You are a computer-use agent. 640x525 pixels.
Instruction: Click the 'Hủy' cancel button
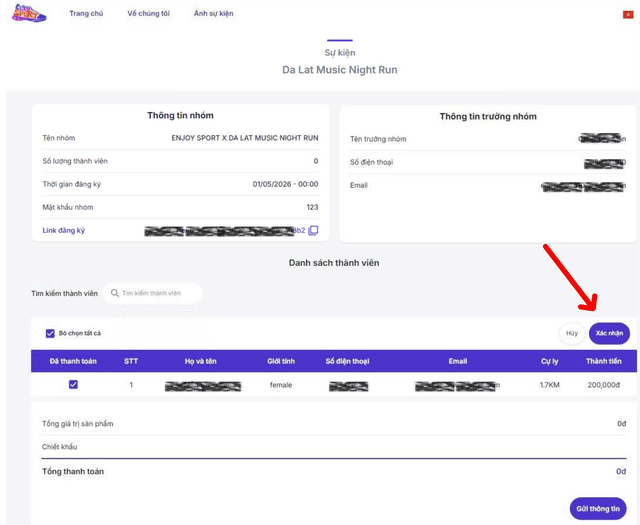[572, 333]
